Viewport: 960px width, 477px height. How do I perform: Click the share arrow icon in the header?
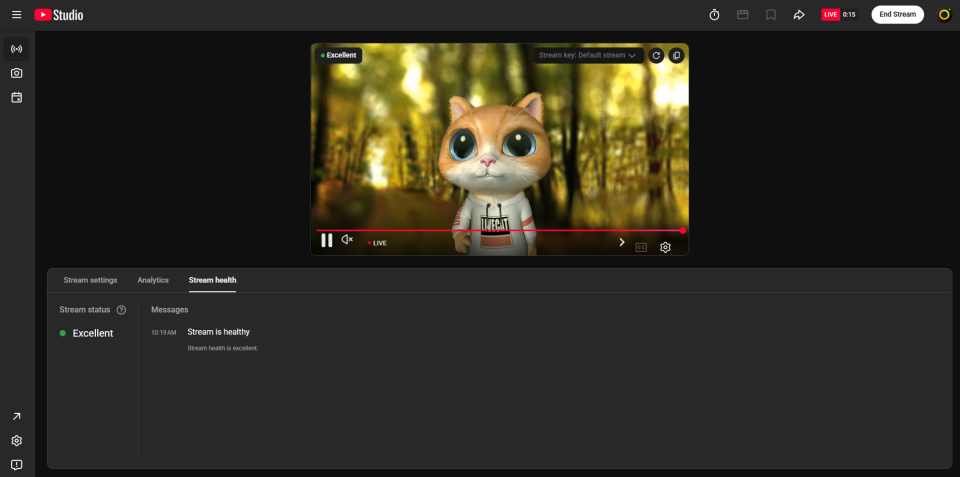coord(799,15)
